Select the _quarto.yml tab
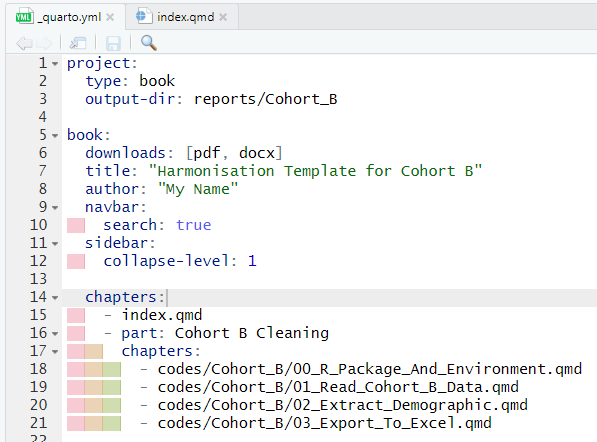Screen dimensions: 597x442 (65, 17)
